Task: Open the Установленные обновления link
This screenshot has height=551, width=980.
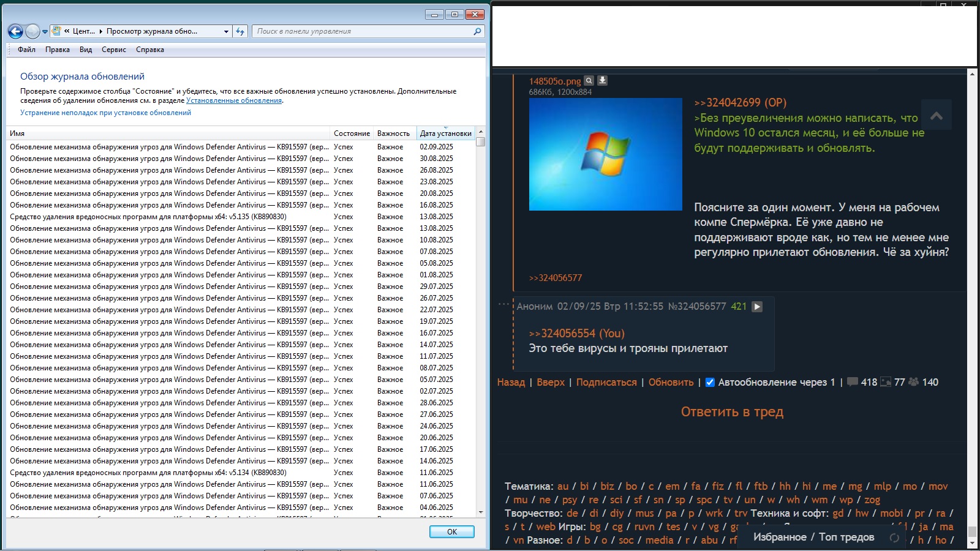Action: 234,100
